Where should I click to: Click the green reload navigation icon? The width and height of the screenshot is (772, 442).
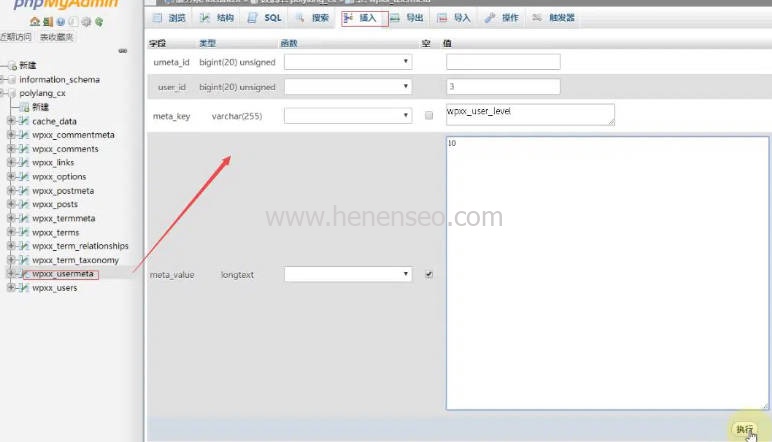point(98,21)
